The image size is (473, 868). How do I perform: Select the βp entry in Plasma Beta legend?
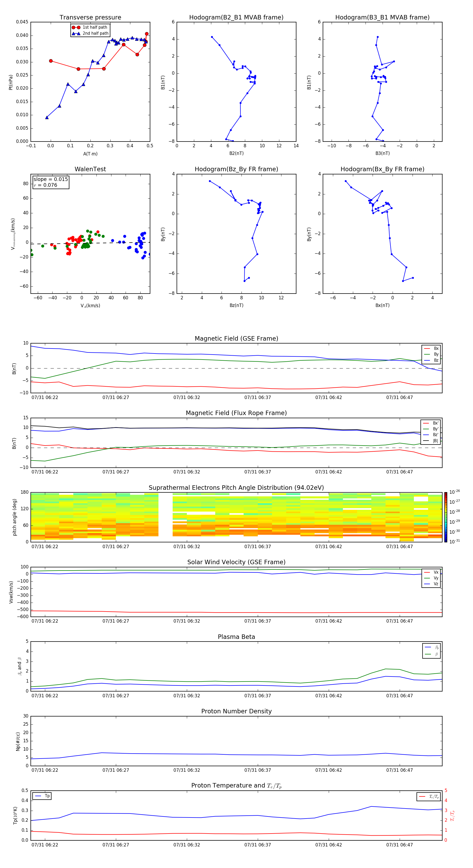(x=431, y=647)
